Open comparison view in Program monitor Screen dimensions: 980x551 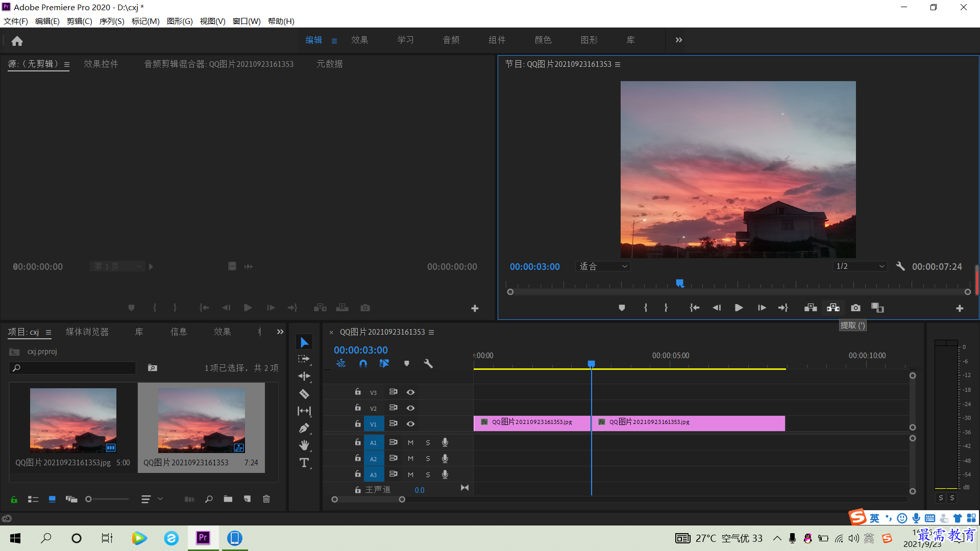pyautogui.click(x=878, y=308)
